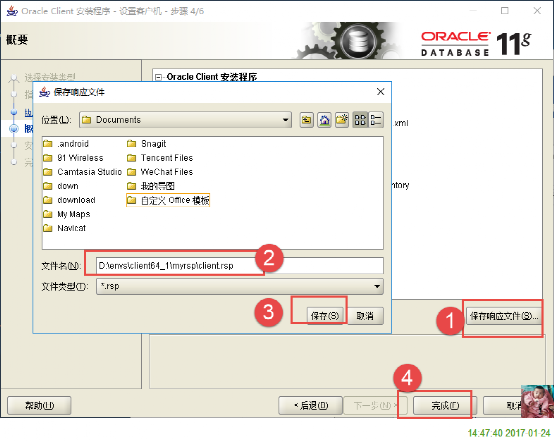
Task: Open the 文件类型 *.rsp dropdown
Action: point(240,286)
